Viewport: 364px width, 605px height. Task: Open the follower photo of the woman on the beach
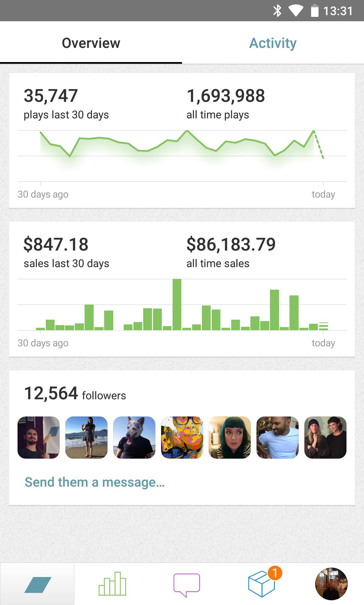pyautogui.click(x=86, y=437)
